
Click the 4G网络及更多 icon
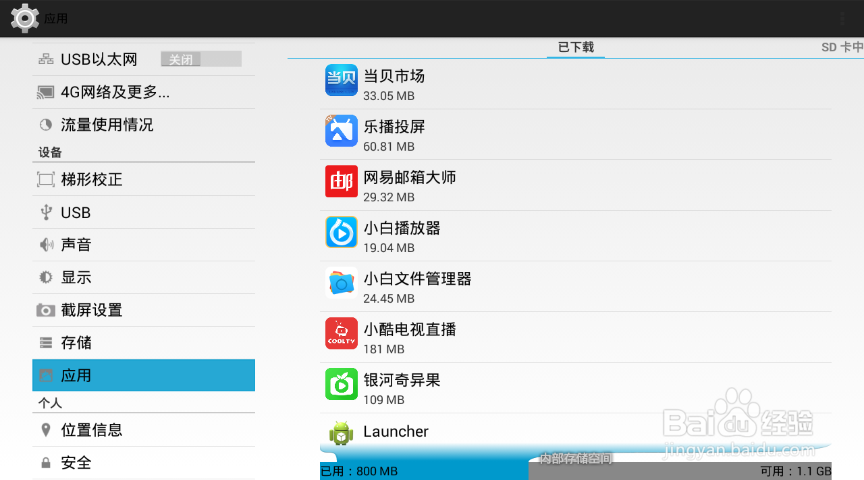coord(46,92)
